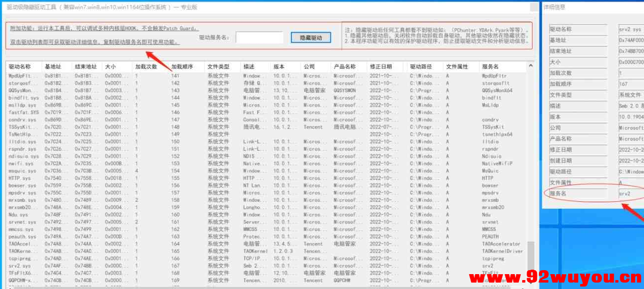The height and width of the screenshot is (289, 644).
Task: Sort by the 修正日期 column header
Action: [x=381, y=66]
